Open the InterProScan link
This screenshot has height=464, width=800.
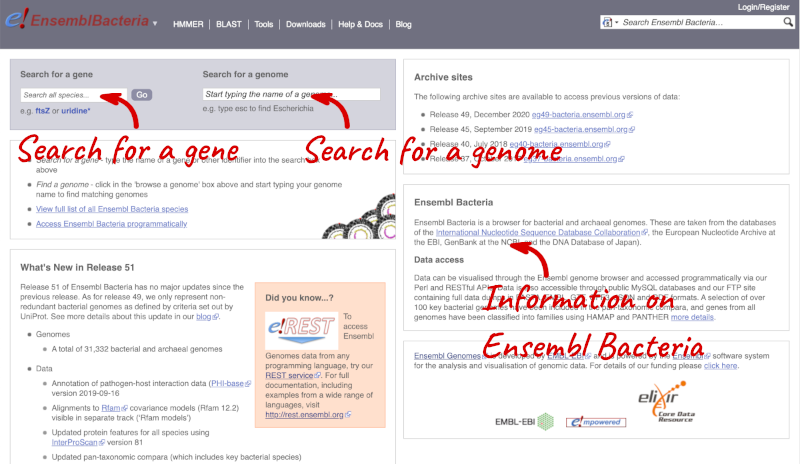[x=74, y=443]
